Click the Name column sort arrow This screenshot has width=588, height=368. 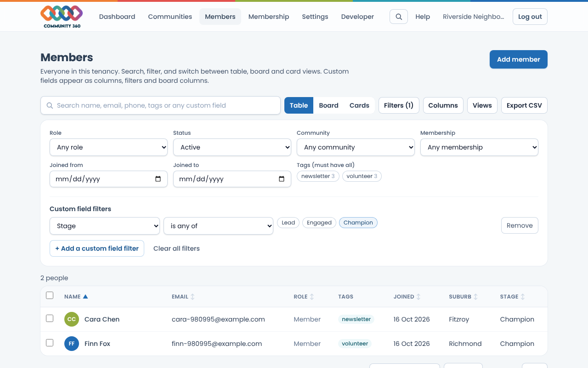85,297
